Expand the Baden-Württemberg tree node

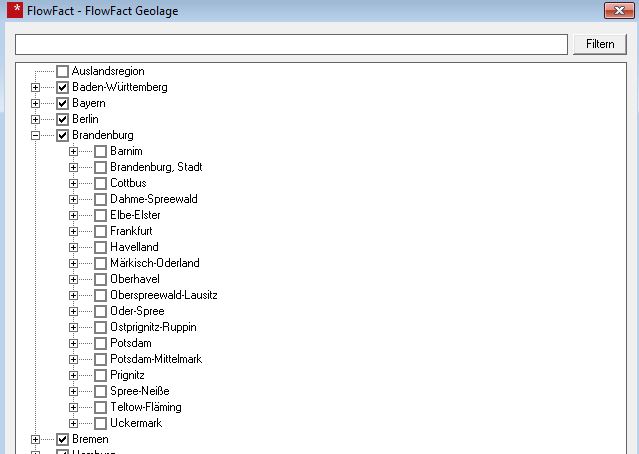pos(36,88)
